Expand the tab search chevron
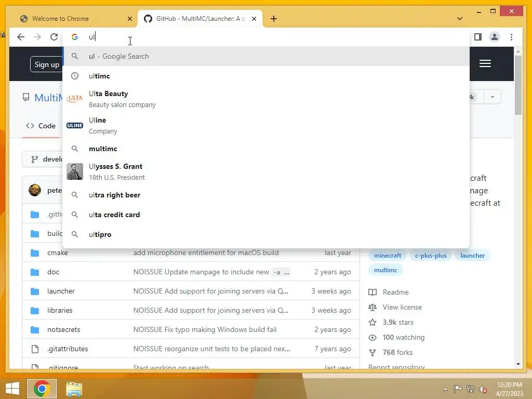 point(460,19)
